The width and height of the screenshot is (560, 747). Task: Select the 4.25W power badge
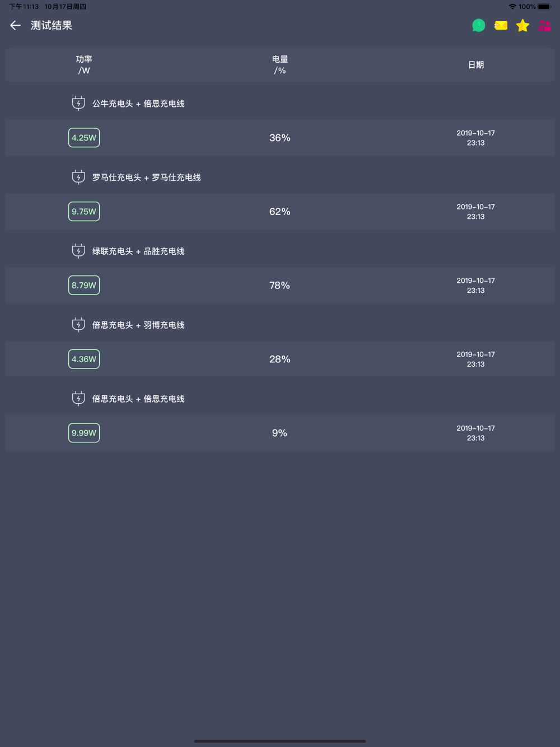84,138
